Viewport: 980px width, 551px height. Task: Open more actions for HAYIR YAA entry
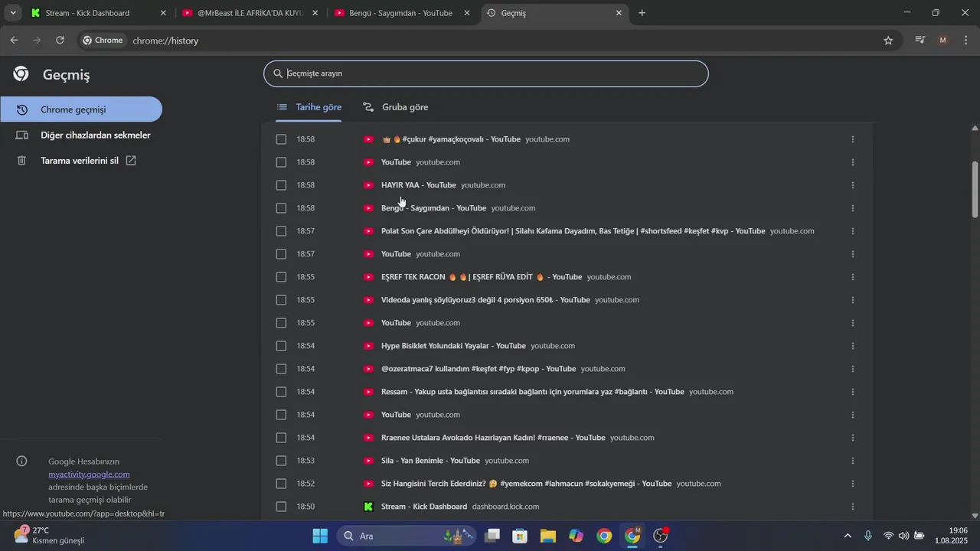[853, 185]
